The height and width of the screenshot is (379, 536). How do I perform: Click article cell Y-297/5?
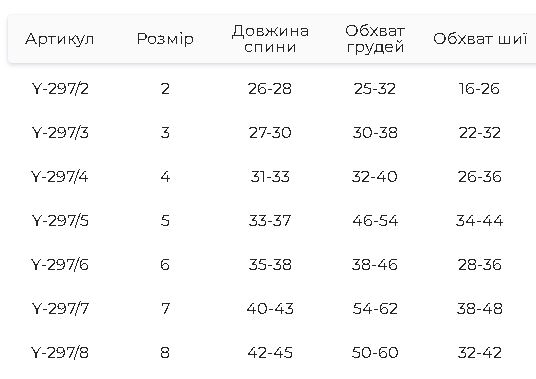tap(60, 220)
